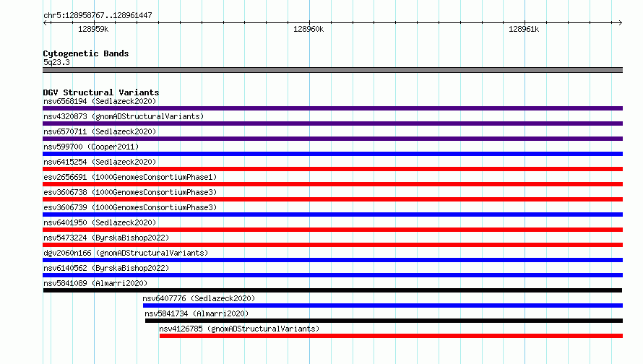This screenshot has width=643, height=364.
Task: Select the 5q23.3 band label
Action: pos(56,62)
